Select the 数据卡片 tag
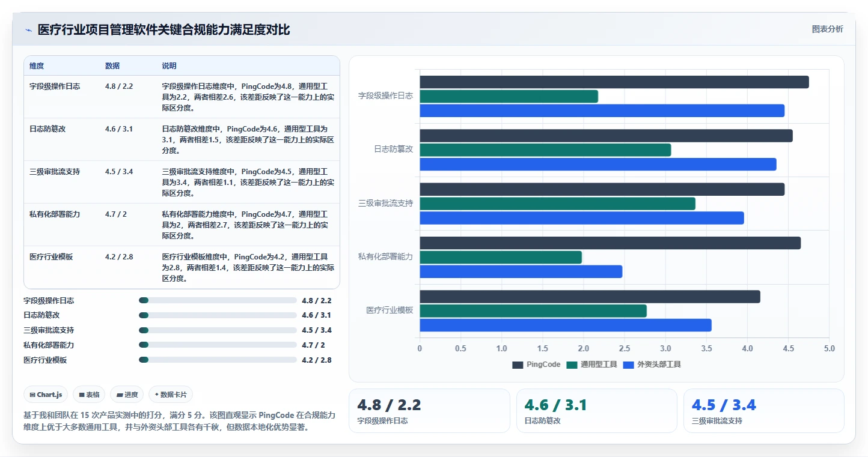868x457 pixels. [x=171, y=395]
